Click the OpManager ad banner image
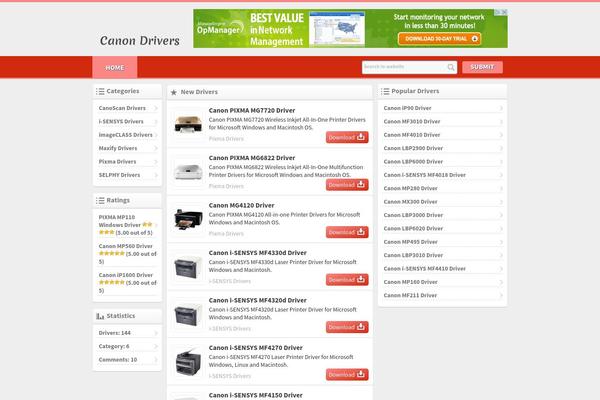 pyautogui.click(x=351, y=29)
